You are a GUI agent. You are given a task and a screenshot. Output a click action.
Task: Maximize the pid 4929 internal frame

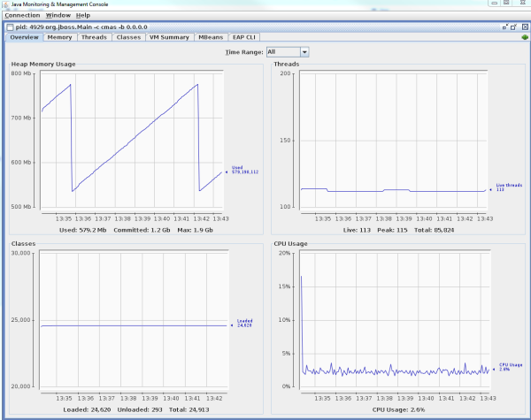514,27
